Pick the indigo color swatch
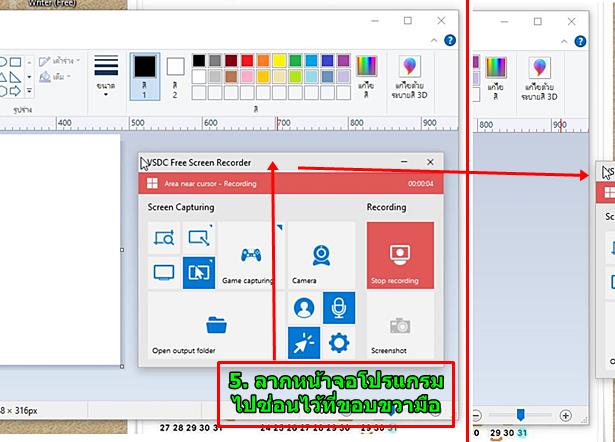This screenshot has width=615, height=442. (x=328, y=60)
